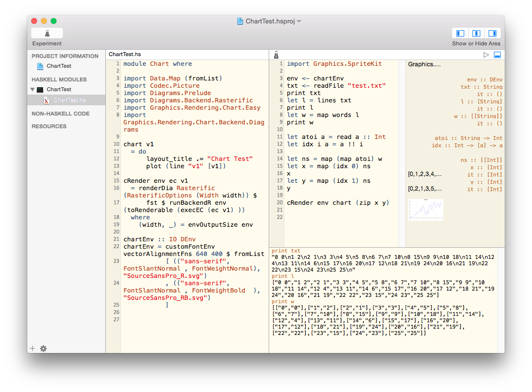Viewport: 532px width, 392px height.
Task: Toggle the middle editor area visibility
Action: (x=476, y=33)
